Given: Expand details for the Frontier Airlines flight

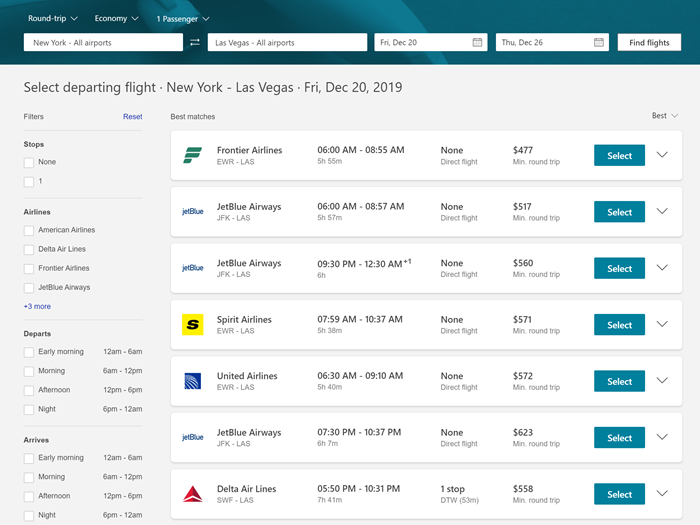Looking at the screenshot, I should (661, 155).
